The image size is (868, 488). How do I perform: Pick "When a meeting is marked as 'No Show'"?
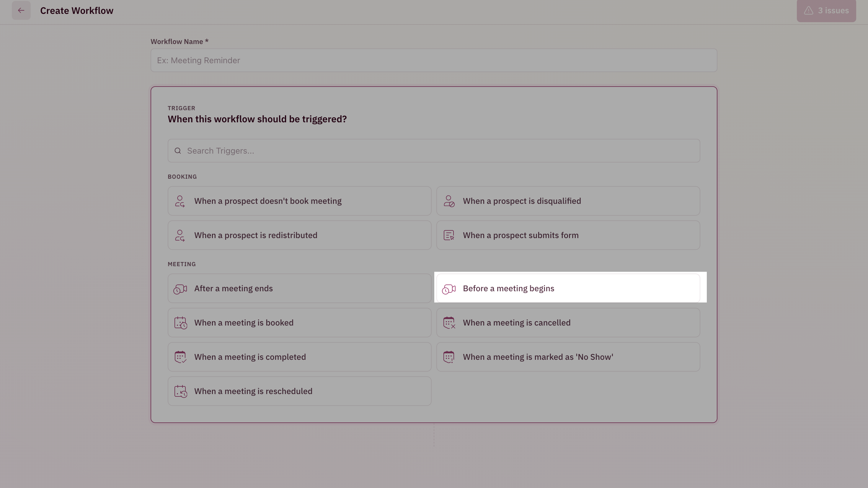[568, 357]
